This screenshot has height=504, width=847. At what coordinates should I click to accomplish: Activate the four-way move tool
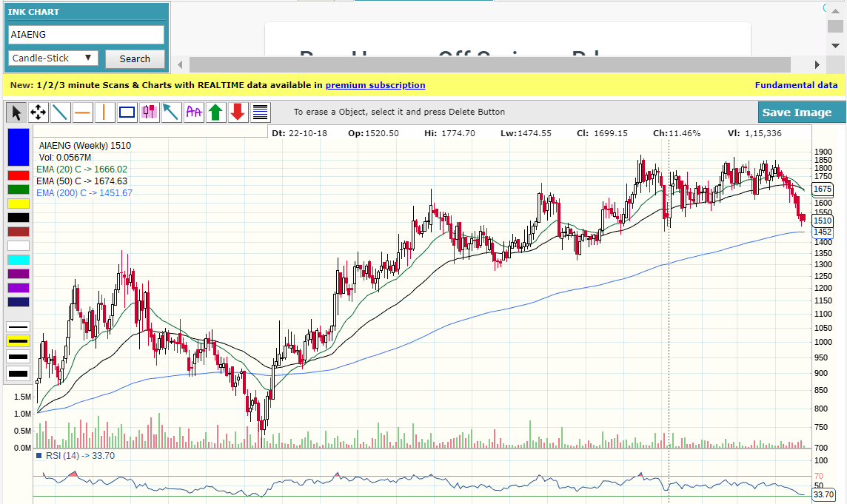click(x=38, y=112)
